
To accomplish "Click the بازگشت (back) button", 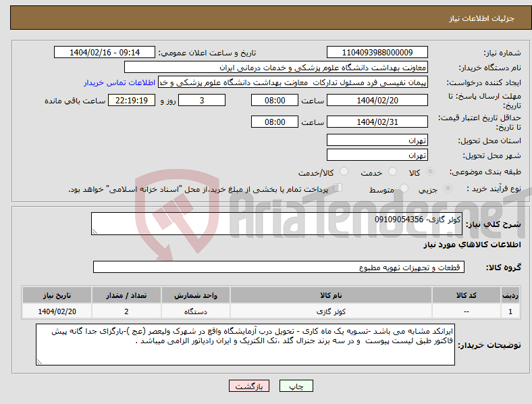I will pyautogui.click(x=249, y=386).
